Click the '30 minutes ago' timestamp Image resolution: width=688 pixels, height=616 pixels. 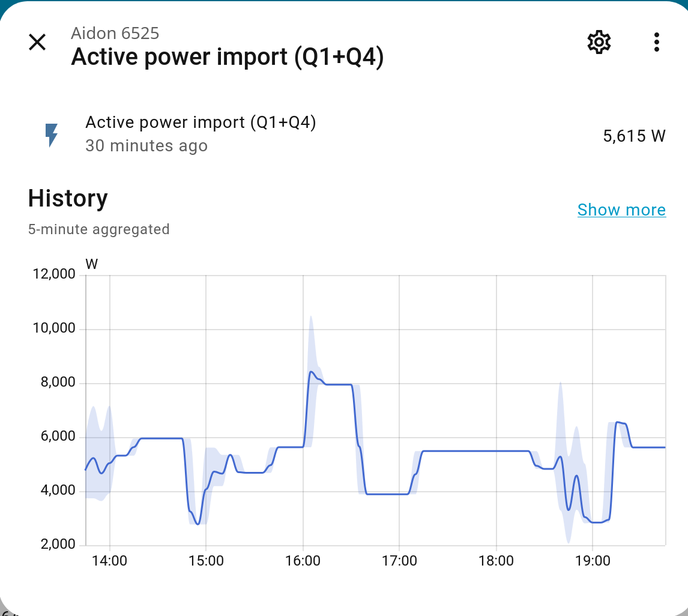coord(146,146)
